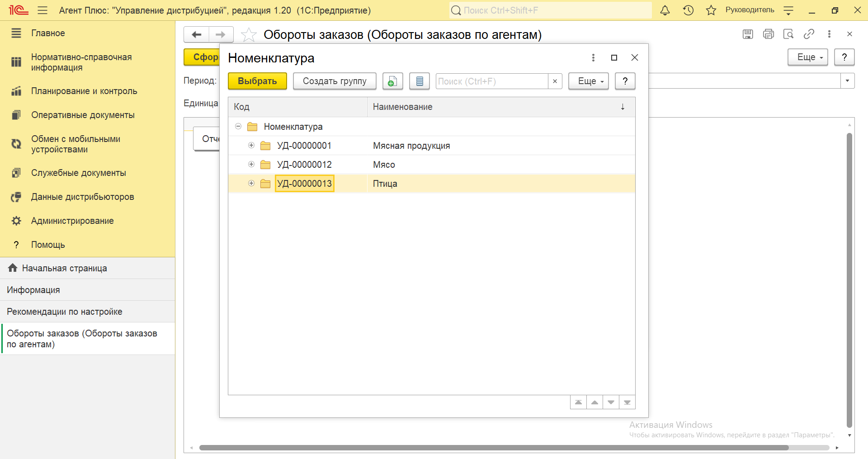Image resolution: width=868 pixels, height=459 pixels.
Task: Maximize the Номенклатура dialog
Action: 614,57
